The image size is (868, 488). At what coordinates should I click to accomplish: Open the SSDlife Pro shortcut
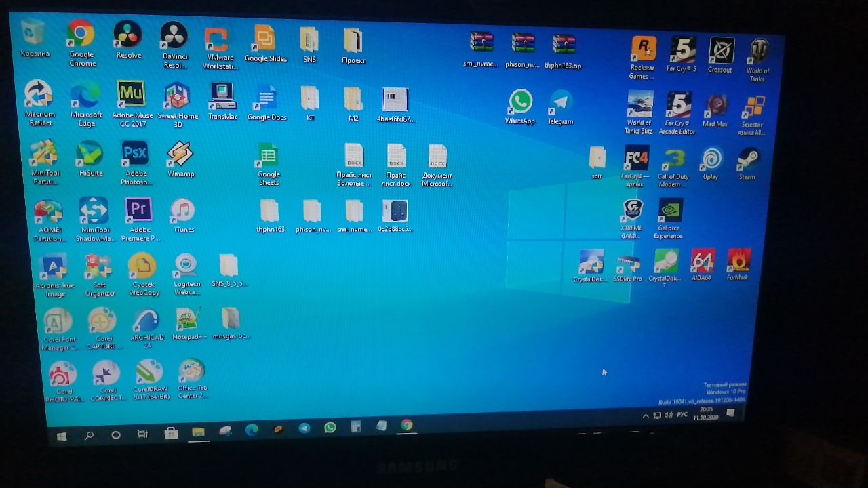tap(628, 266)
